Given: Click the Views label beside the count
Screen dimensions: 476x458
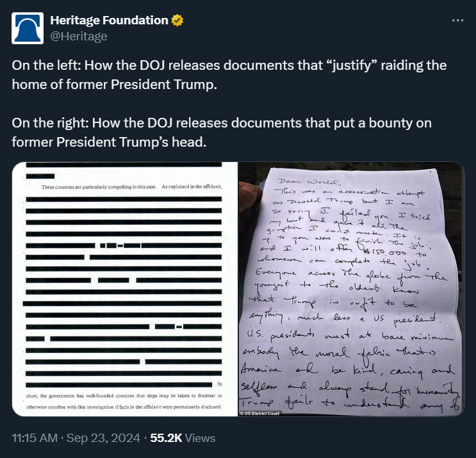Looking at the screenshot, I should 200,439.
